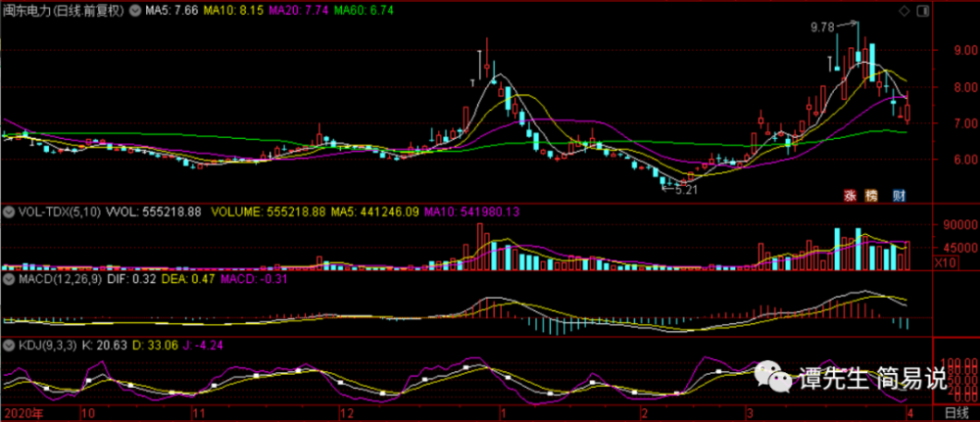
Task: Click the orange 榜 icon
Action: pos(870,196)
